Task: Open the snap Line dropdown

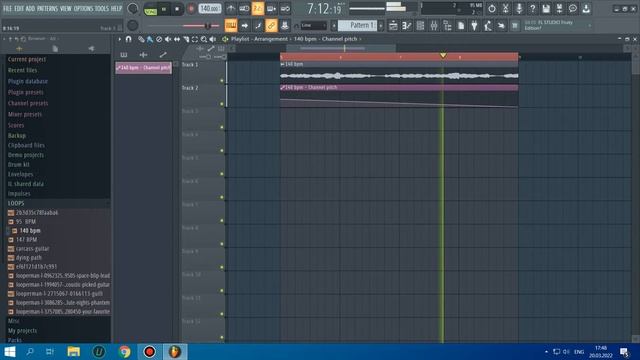Action: (313, 26)
